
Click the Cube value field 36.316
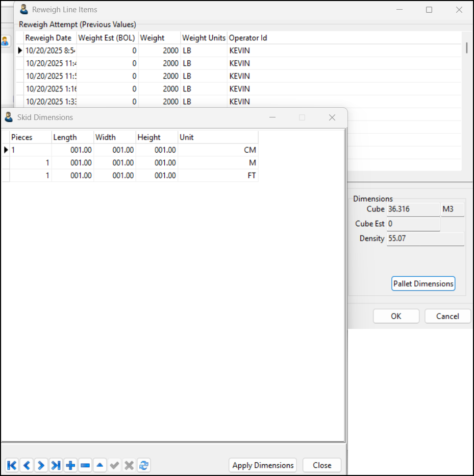click(x=413, y=209)
